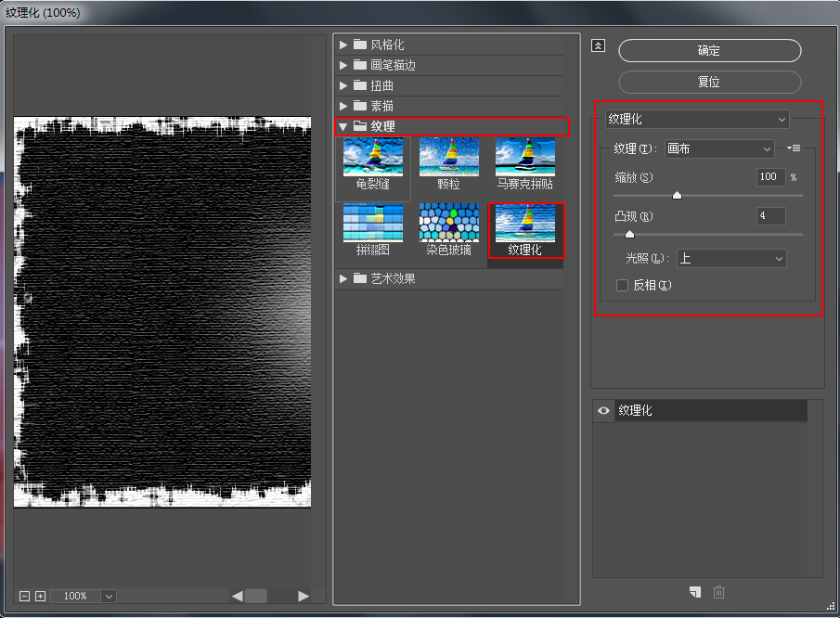The width and height of the screenshot is (840, 618).
Task: Open the texture options flyout menu icon
Action: [795, 148]
